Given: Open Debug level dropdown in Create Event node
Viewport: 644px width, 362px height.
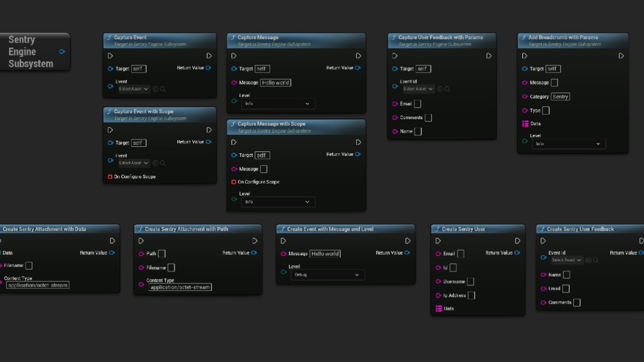Looking at the screenshot, I should pos(328,275).
